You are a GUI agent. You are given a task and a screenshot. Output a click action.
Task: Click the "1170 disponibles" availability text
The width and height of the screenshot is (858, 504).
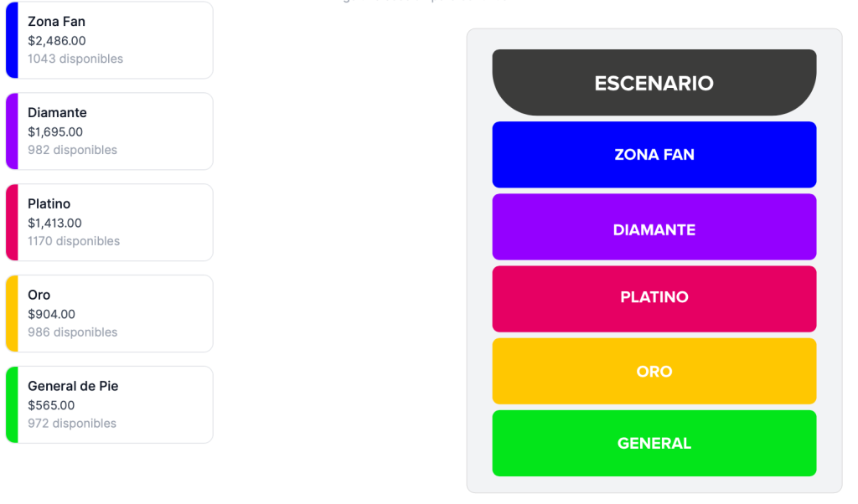click(x=74, y=241)
